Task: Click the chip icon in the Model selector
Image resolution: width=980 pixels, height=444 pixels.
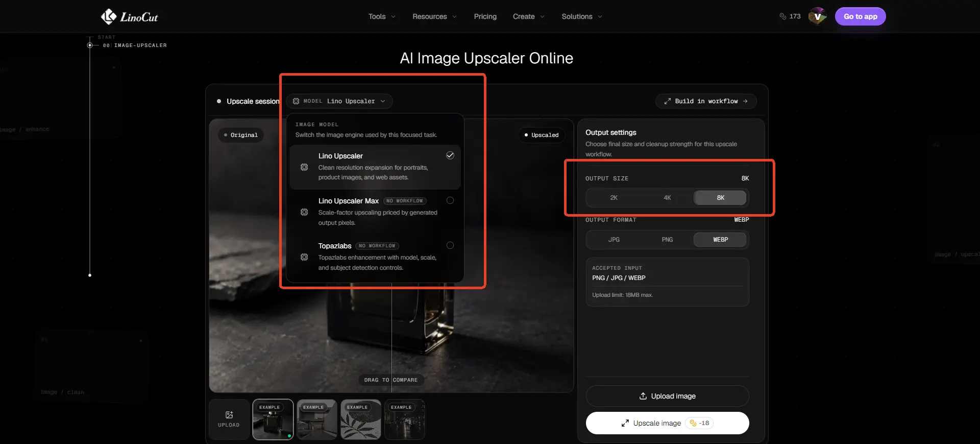Action: (x=296, y=101)
